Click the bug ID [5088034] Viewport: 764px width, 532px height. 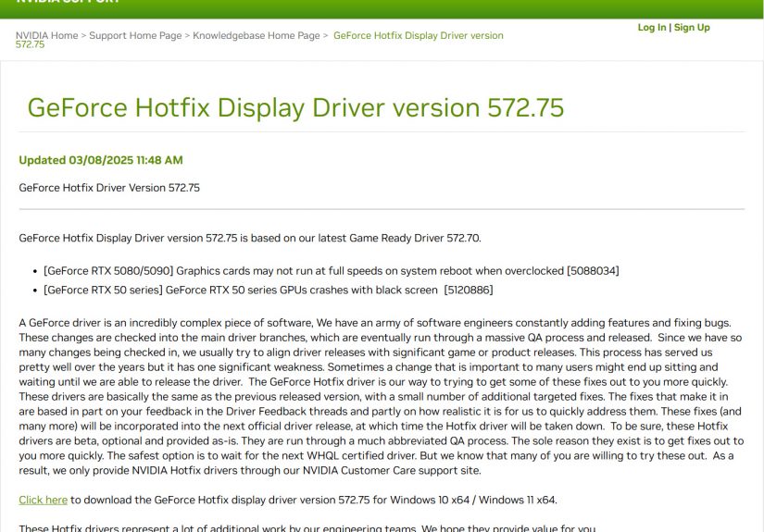click(x=593, y=270)
